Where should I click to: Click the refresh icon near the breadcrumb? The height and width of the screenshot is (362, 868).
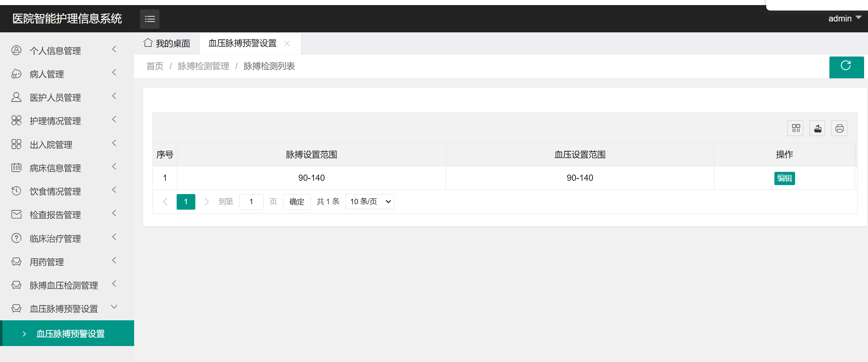847,66
